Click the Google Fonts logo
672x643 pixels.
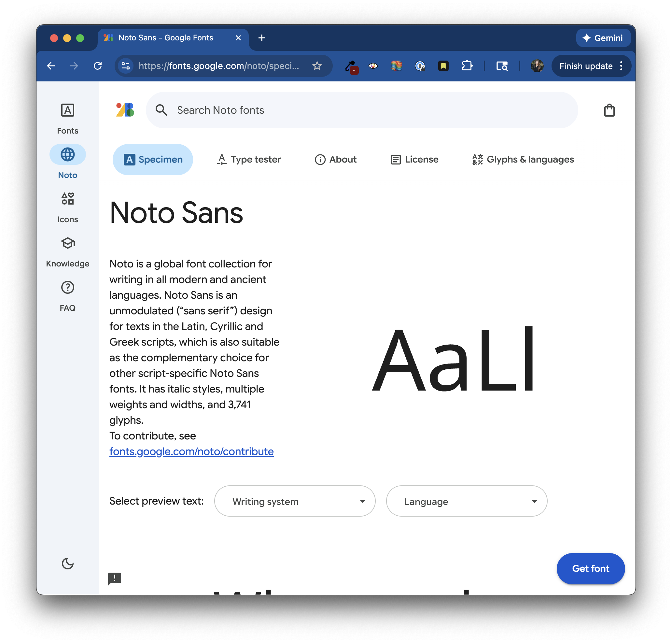[125, 110]
